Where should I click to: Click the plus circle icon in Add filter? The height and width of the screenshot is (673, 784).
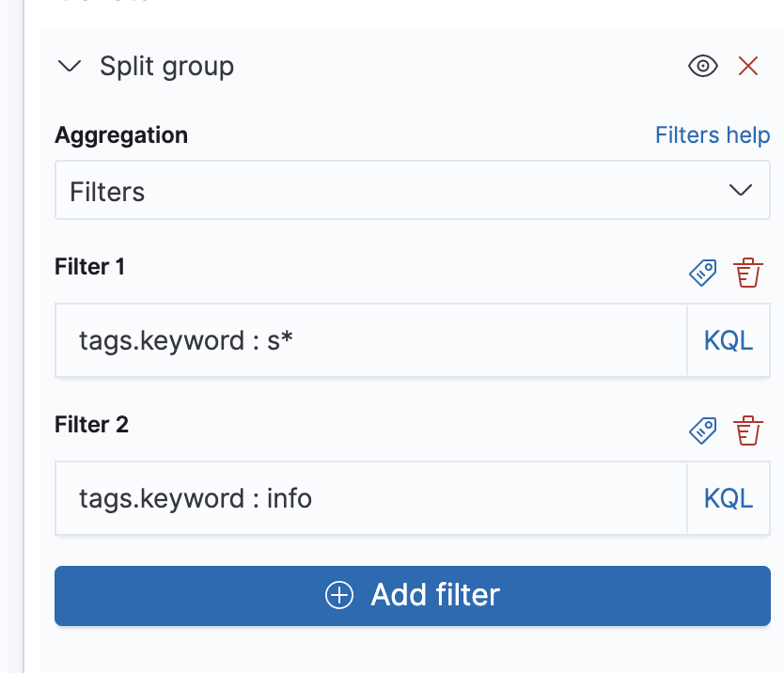(338, 595)
